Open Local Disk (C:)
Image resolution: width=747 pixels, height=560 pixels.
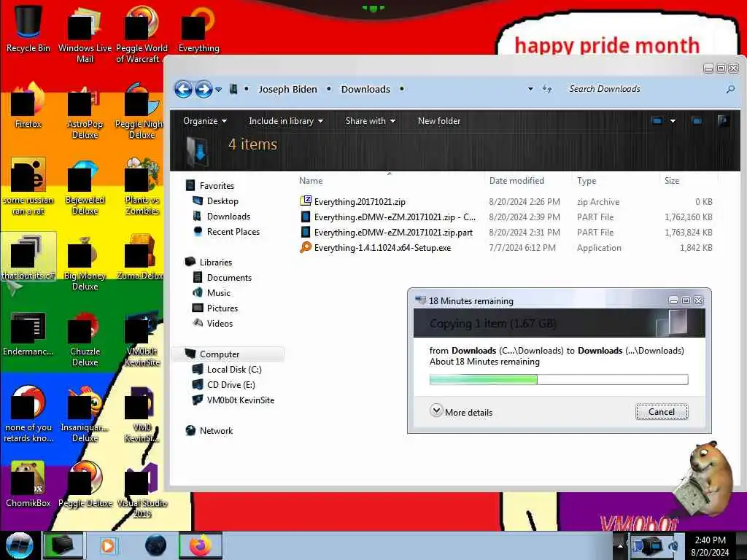[234, 370]
